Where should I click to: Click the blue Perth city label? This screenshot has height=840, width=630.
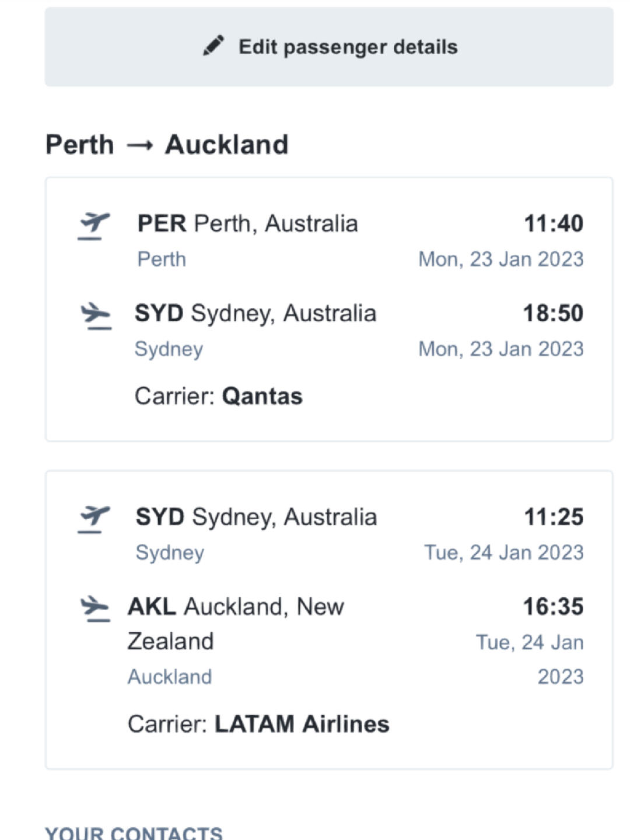pos(162,259)
